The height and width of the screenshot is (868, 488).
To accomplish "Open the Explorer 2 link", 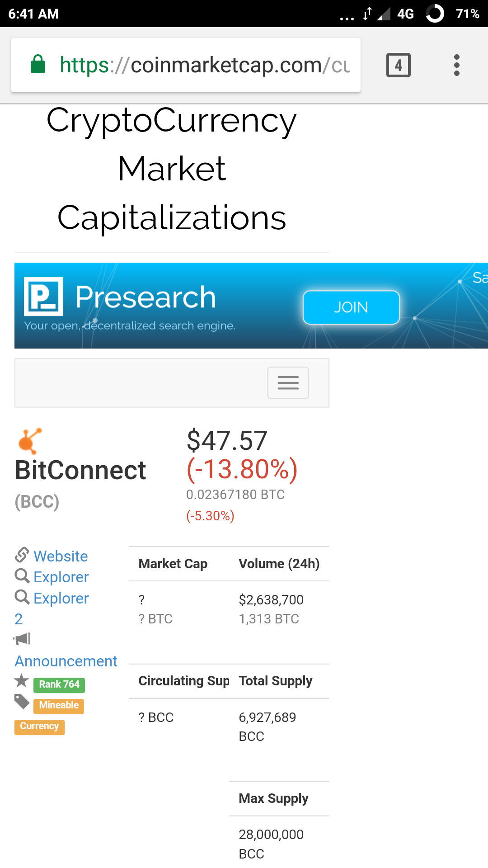I will pos(61,599).
